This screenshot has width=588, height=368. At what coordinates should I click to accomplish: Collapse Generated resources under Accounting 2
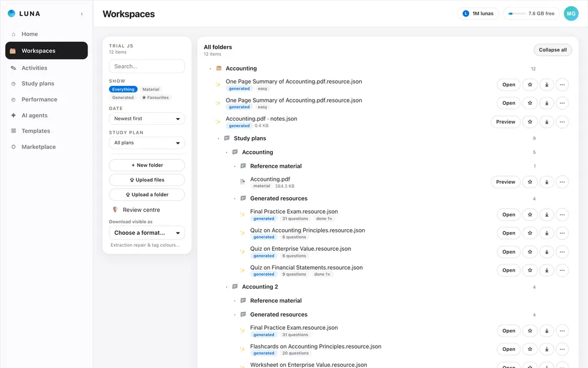pyautogui.click(x=235, y=314)
